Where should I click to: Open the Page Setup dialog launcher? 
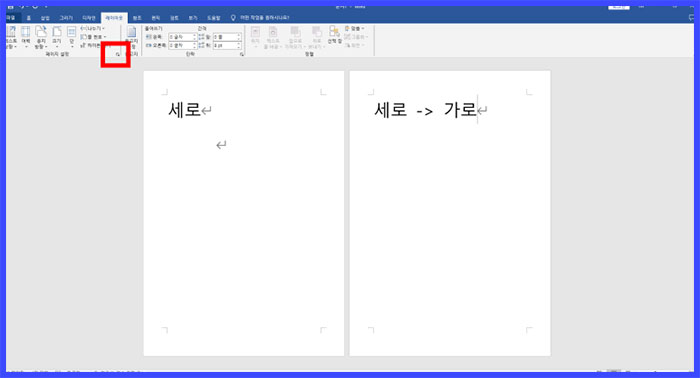click(117, 54)
